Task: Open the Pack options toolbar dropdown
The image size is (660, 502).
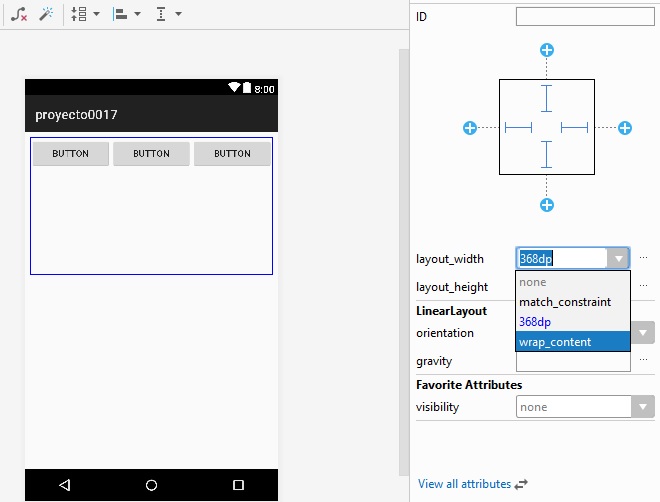Action: tap(85, 15)
